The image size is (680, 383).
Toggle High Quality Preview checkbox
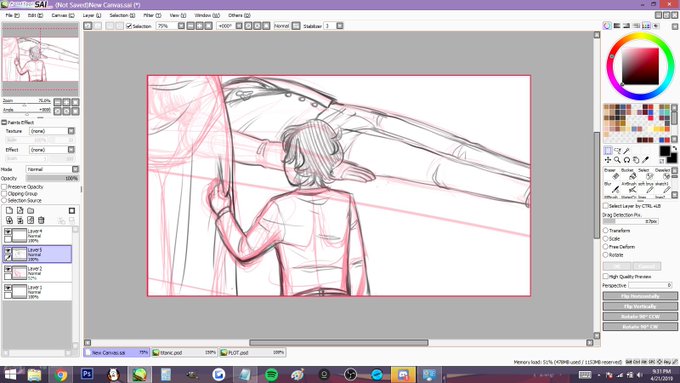coord(606,276)
